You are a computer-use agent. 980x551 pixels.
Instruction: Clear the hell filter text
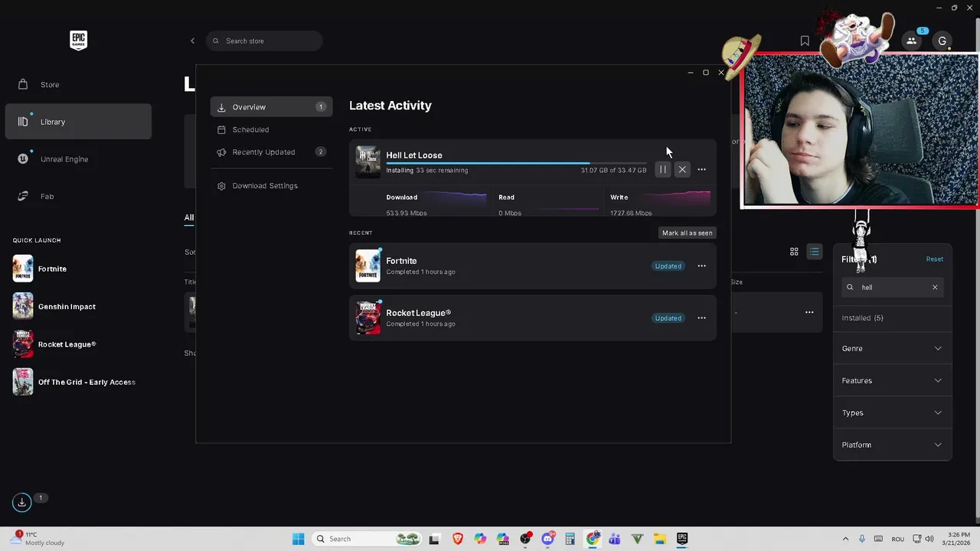[934, 287]
